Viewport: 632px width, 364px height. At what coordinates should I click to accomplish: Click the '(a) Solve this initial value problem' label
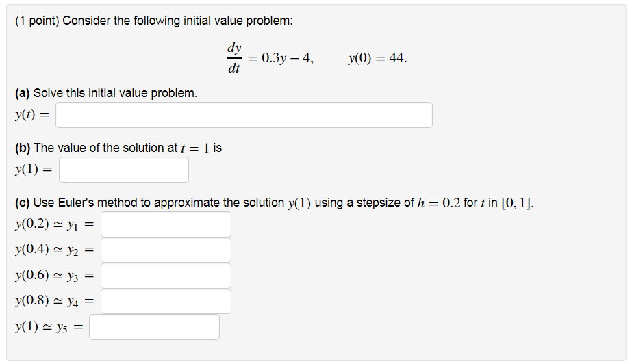click(x=106, y=93)
